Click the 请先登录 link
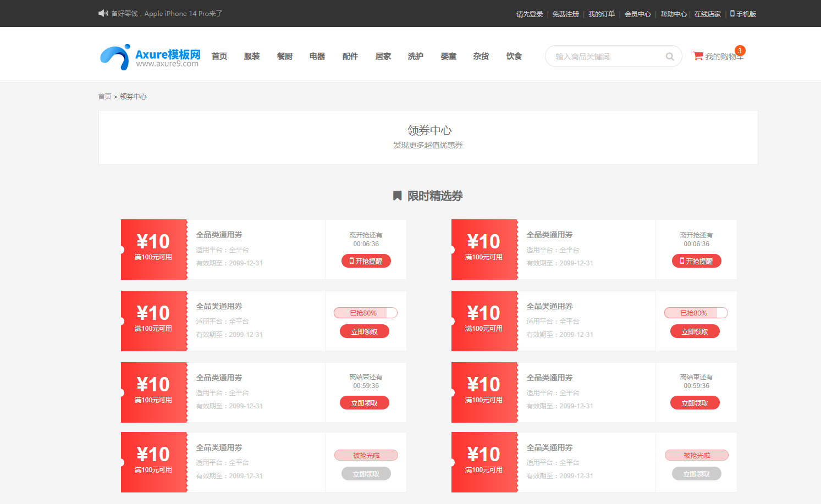The image size is (821, 504). (x=530, y=14)
